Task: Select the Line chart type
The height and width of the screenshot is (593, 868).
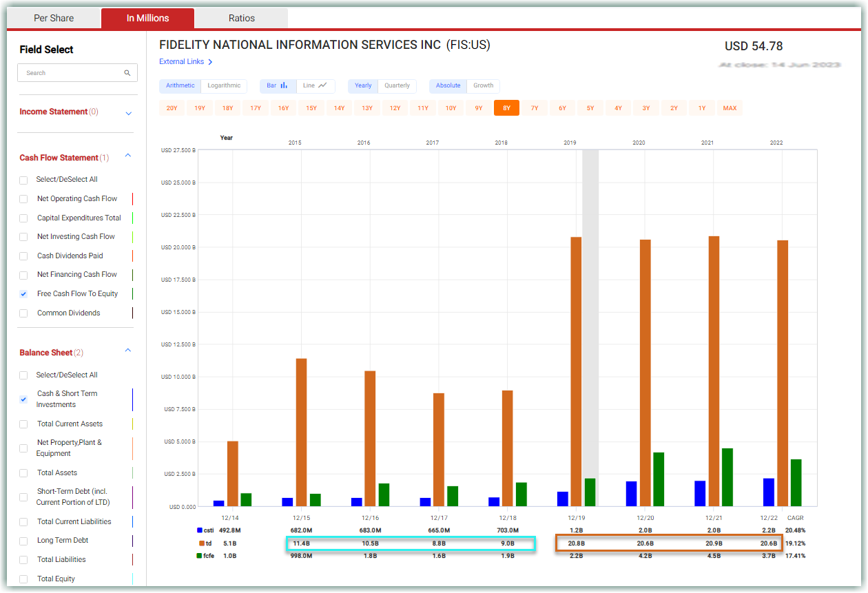Action: pos(316,86)
